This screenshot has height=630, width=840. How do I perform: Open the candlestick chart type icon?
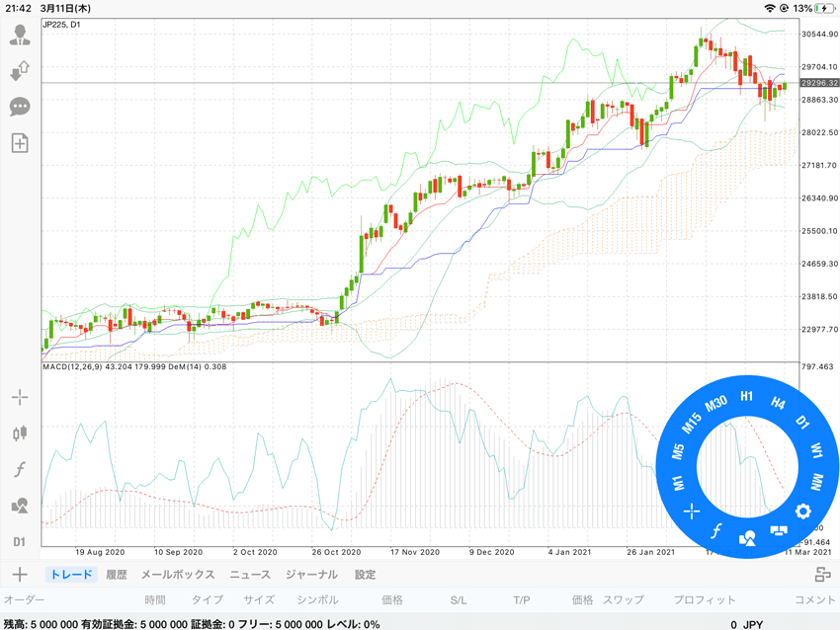click(20, 433)
